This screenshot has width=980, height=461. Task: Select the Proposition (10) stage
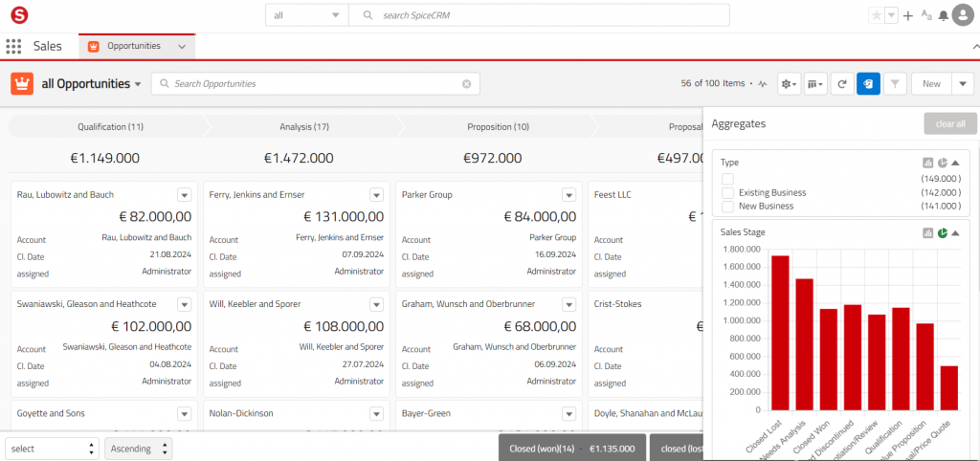(x=498, y=127)
